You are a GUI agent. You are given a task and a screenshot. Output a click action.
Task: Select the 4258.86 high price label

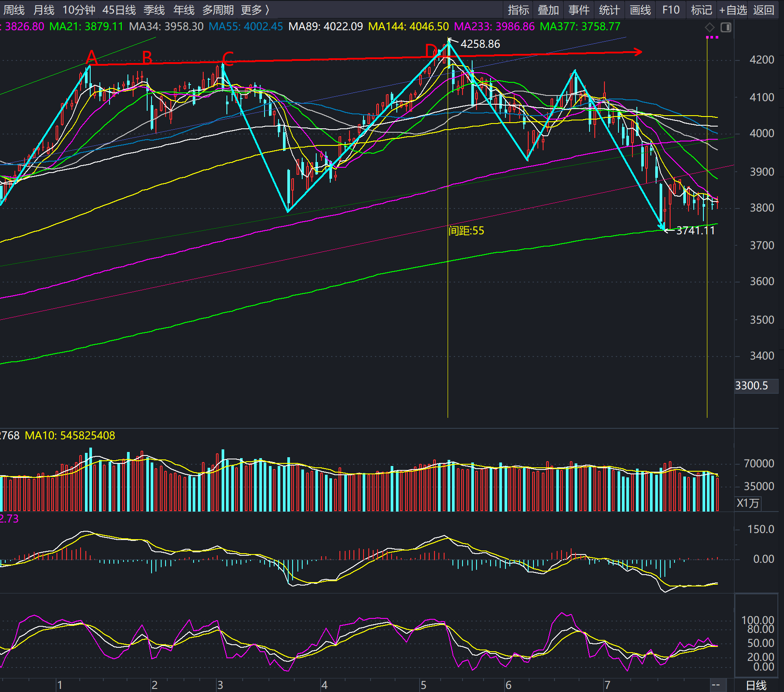[x=480, y=44]
